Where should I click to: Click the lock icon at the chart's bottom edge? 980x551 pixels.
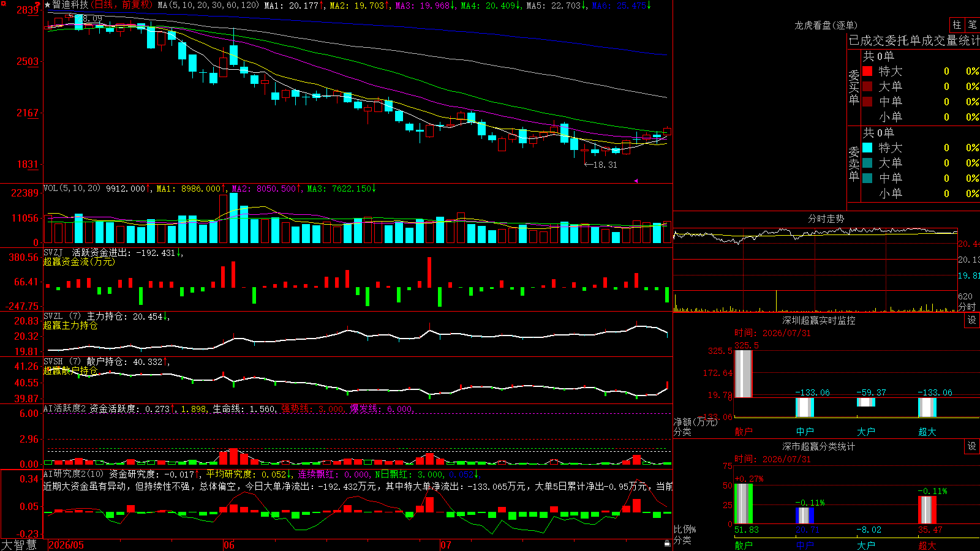[x=668, y=543]
